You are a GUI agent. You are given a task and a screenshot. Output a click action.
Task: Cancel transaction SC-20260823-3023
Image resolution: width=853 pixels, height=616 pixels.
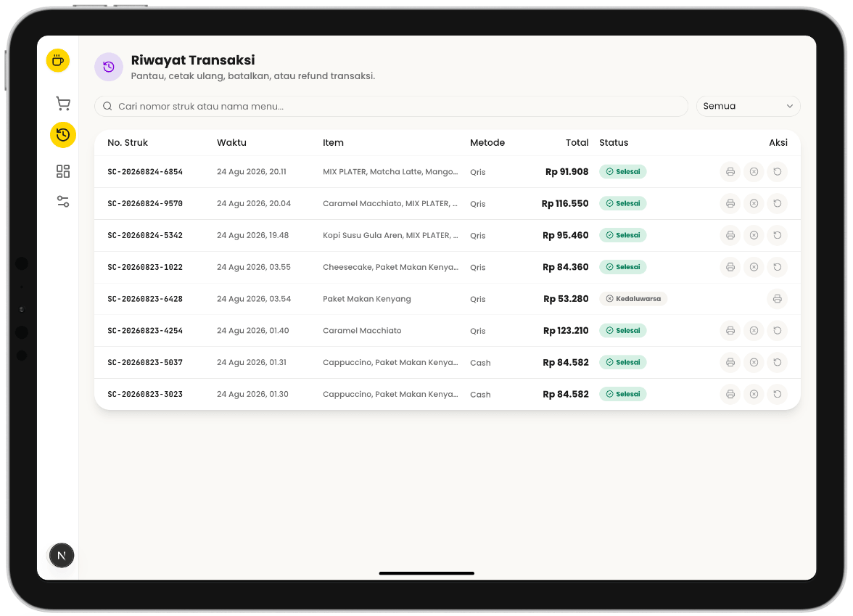click(754, 394)
